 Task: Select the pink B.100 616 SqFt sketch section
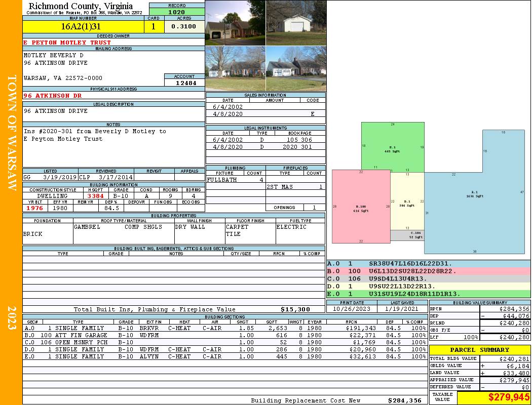tap(361, 207)
